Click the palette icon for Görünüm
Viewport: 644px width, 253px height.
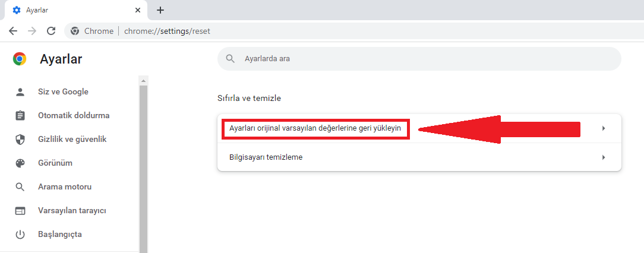click(x=20, y=163)
